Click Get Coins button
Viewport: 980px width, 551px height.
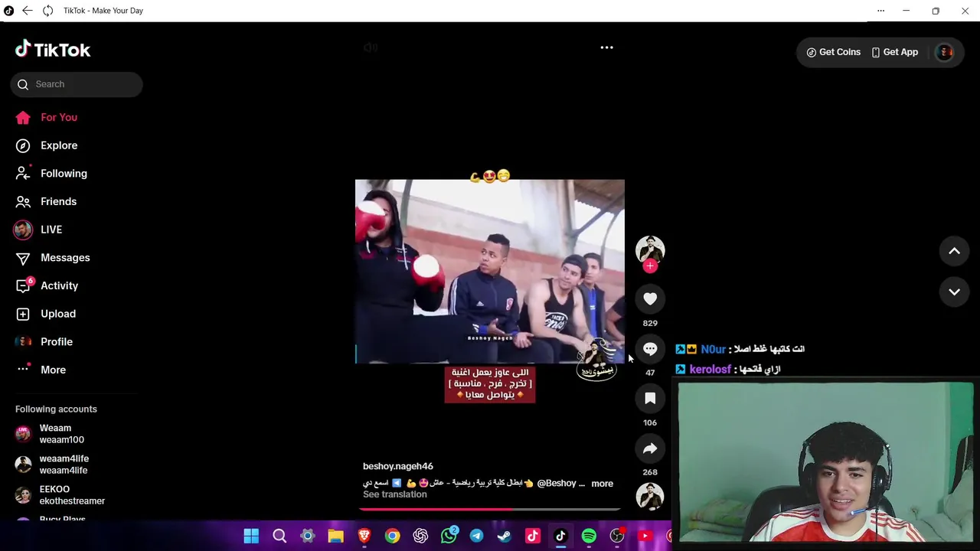833,52
